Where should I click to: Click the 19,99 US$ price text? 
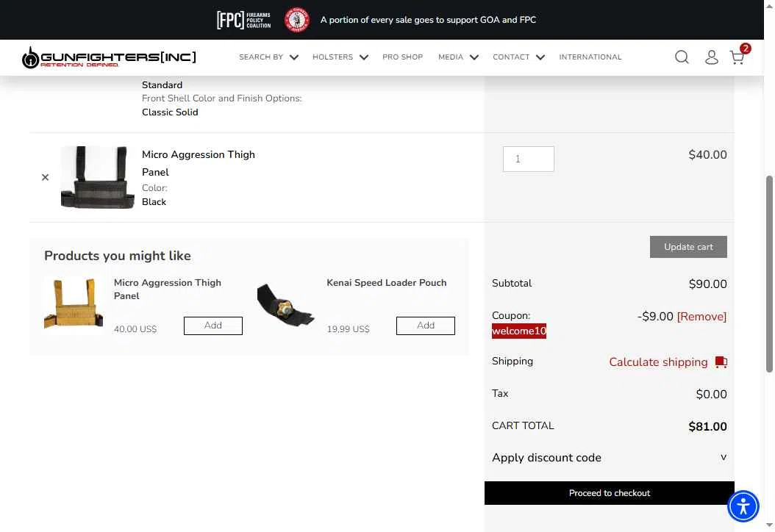[x=348, y=329]
